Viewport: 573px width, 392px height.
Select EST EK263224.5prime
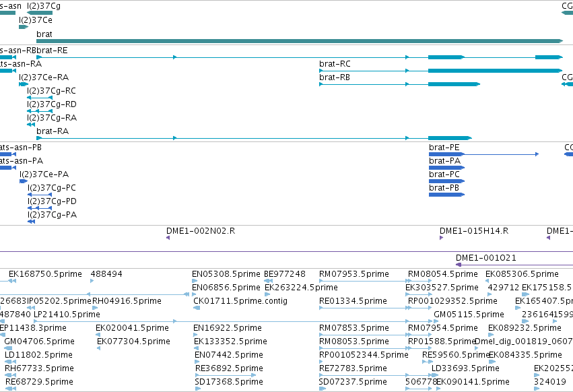pos(301,288)
